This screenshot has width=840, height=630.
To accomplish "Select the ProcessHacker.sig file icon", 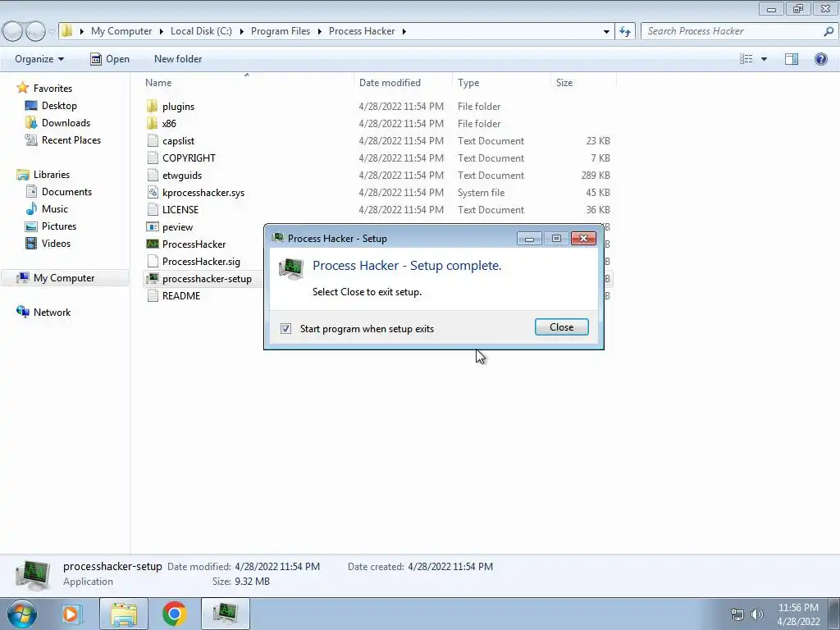I will click(x=153, y=261).
